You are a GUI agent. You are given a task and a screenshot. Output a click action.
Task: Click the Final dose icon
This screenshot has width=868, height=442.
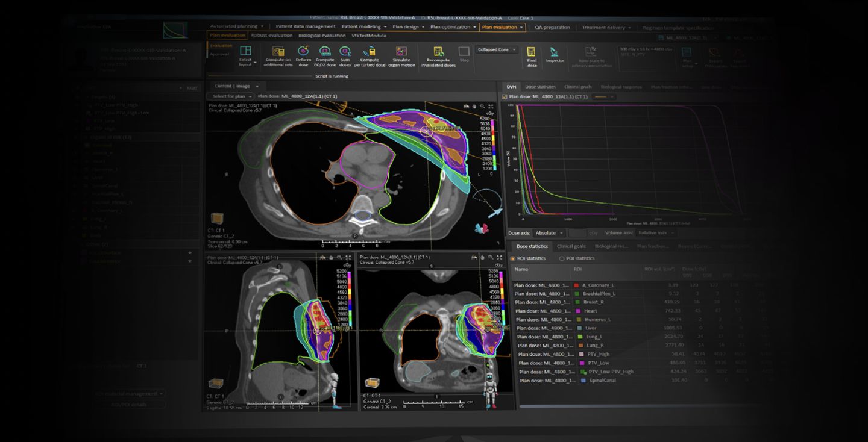(532, 52)
